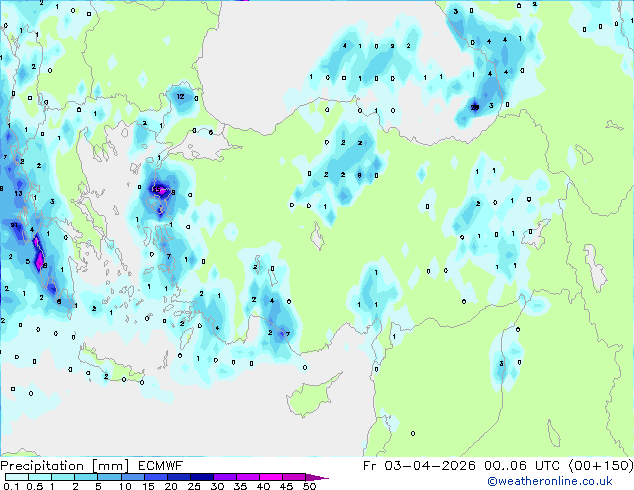Screen dimensions: 634x490
Task: Click the legend scale label '50'
Action: tap(310, 486)
